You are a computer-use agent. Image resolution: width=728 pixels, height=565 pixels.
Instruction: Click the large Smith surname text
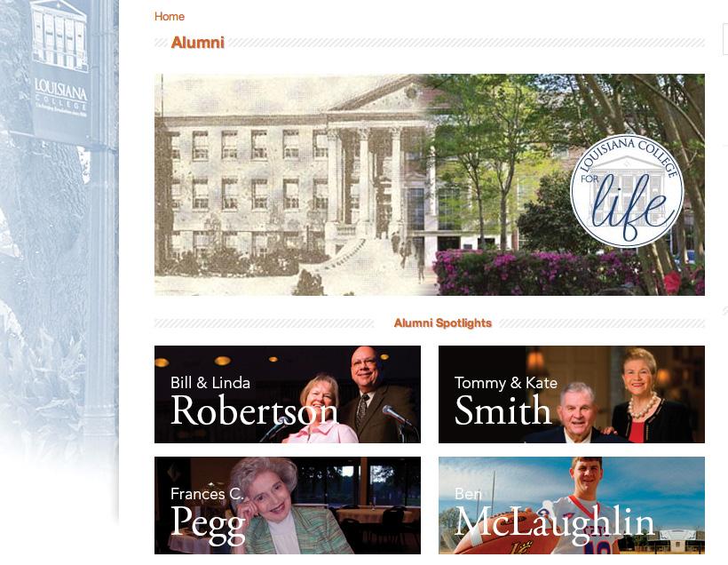(x=502, y=410)
